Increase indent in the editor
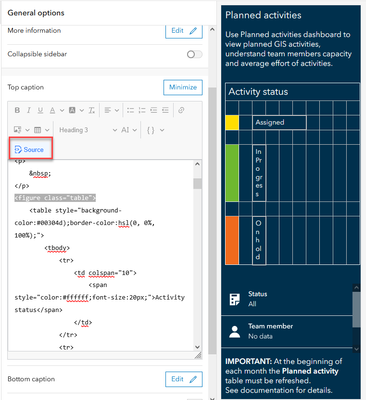 click(x=165, y=110)
